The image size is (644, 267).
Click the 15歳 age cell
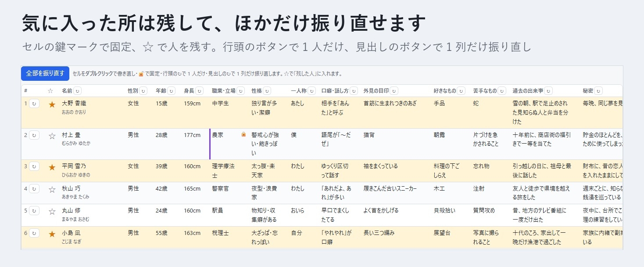tap(167, 112)
